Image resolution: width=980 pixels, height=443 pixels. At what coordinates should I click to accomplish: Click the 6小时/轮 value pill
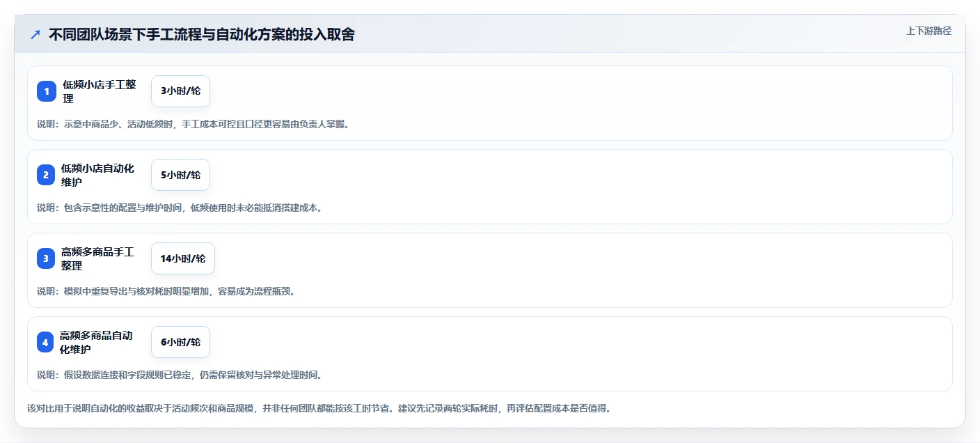180,342
